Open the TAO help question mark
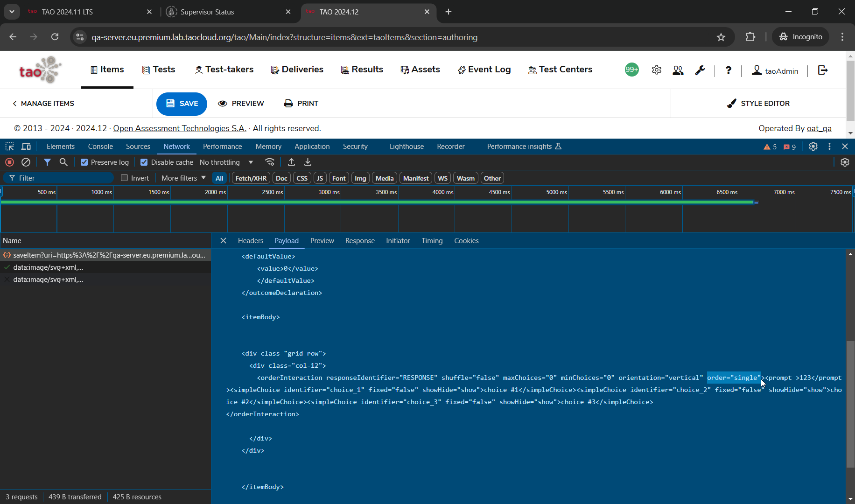The width and height of the screenshot is (855, 504). (x=728, y=70)
